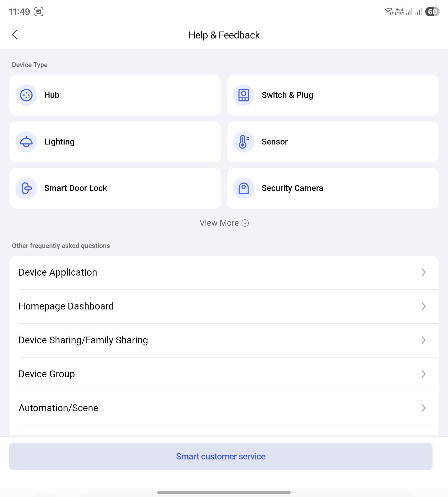This screenshot has width=448, height=497.
Task: Tap the Switch & Plug icon
Action: pyautogui.click(x=243, y=95)
